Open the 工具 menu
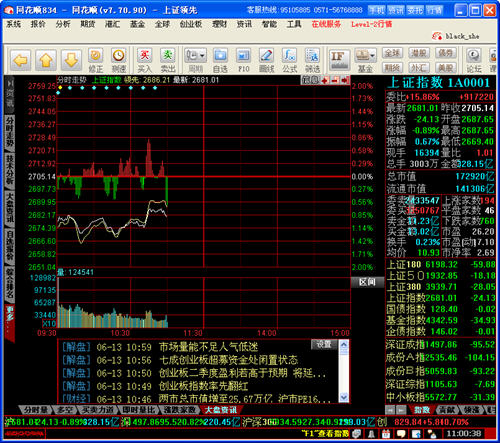 pos(294,24)
